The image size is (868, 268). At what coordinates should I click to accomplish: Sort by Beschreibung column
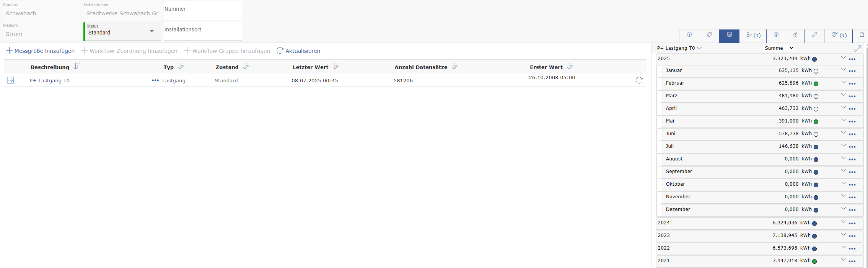77,67
